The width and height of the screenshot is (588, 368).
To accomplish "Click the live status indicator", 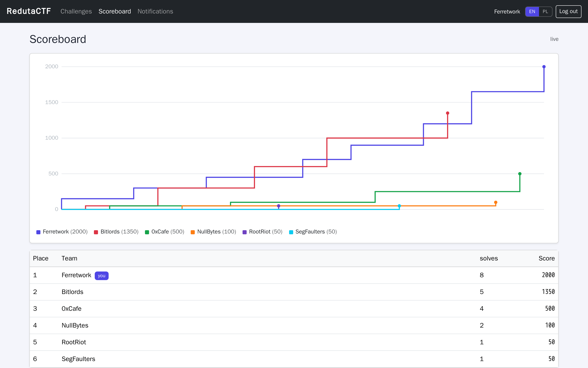I will [554, 39].
